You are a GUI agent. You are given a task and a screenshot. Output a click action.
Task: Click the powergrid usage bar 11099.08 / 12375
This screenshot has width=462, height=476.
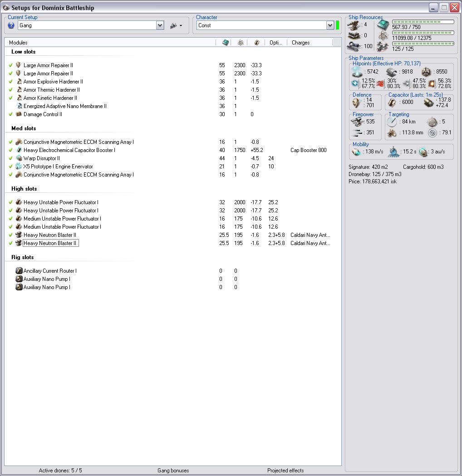point(423,33)
